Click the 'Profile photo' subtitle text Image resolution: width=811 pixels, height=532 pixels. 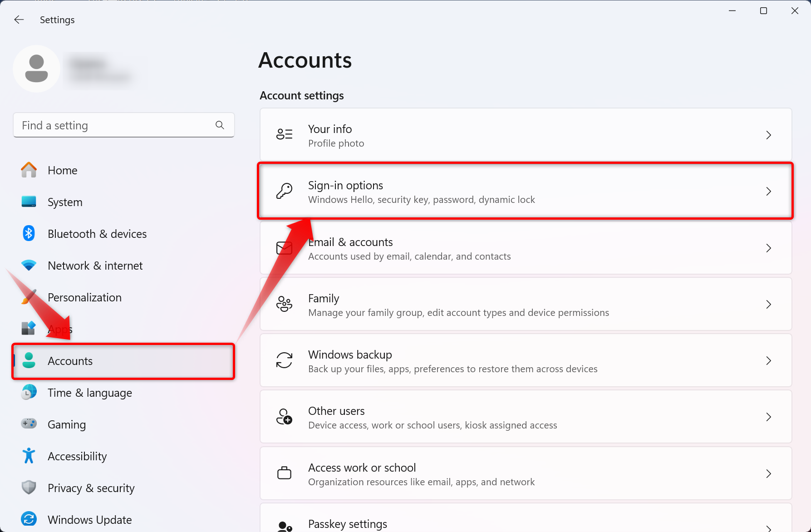pyautogui.click(x=336, y=143)
